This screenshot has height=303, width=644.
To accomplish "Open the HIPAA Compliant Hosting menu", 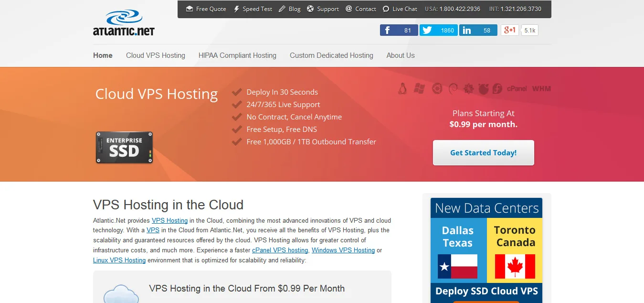I will pos(237,55).
